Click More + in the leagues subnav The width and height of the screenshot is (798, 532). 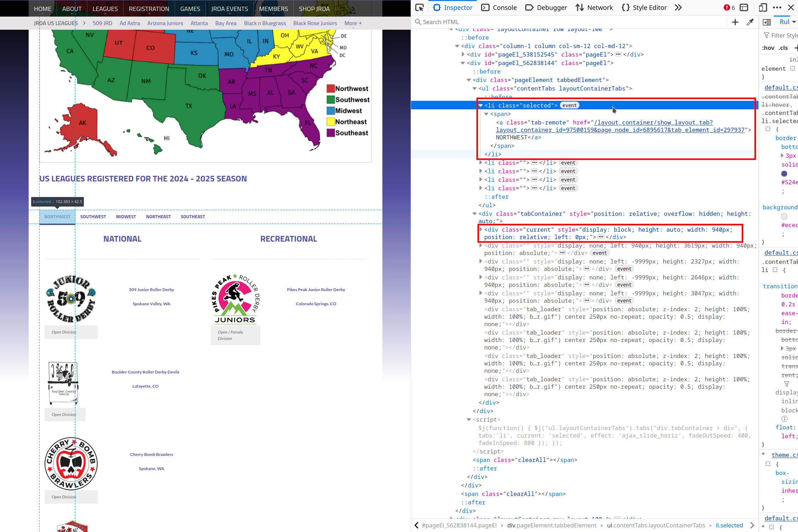pyautogui.click(x=353, y=23)
